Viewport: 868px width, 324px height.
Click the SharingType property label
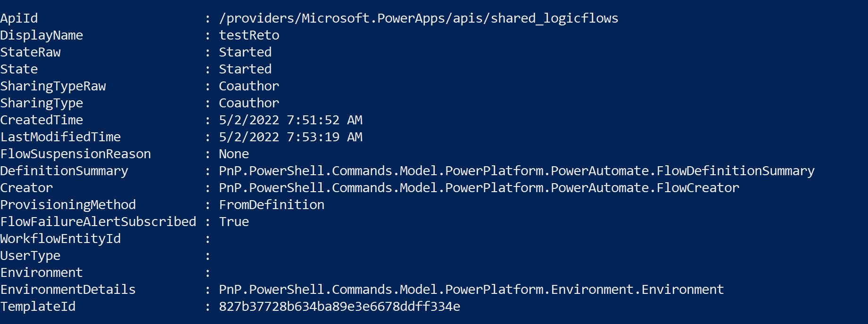pos(41,103)
